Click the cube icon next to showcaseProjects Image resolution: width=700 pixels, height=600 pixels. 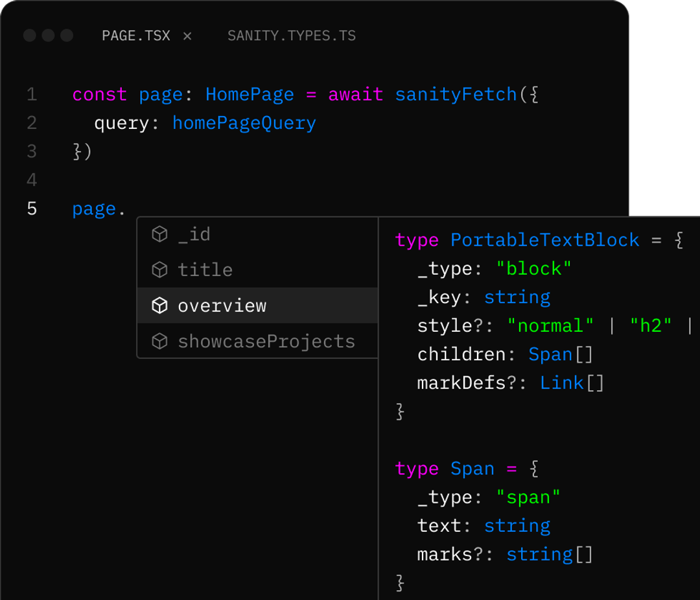click(159, 341)
